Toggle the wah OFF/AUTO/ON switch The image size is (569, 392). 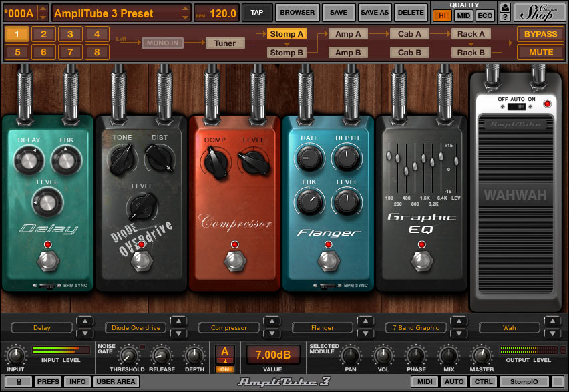516,106
